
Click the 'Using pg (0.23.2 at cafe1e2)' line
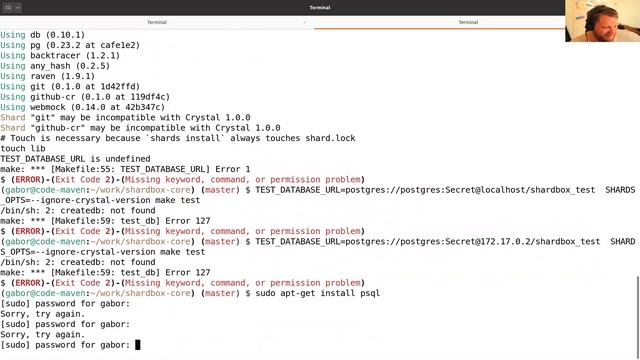click(70, 45)
